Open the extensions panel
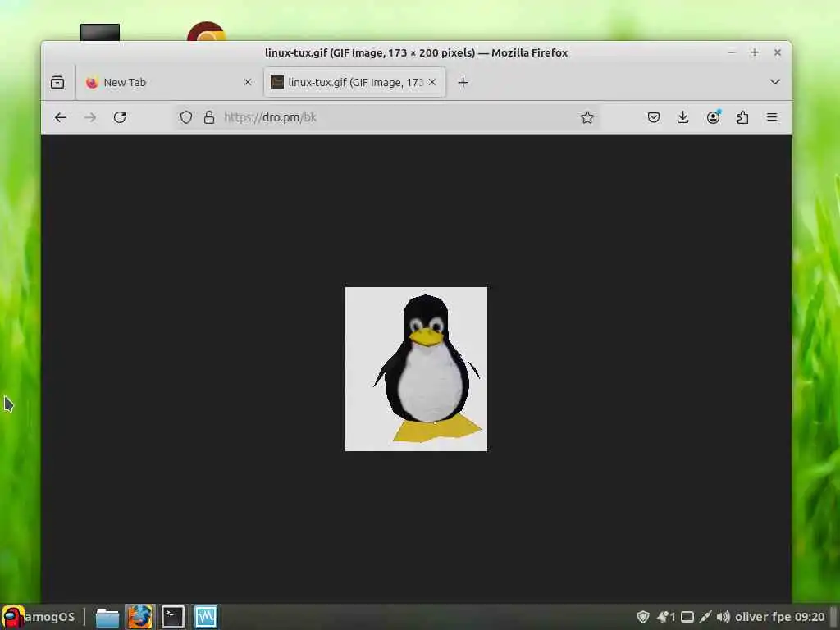Screen dimensions: 840x630 point(742,117)
